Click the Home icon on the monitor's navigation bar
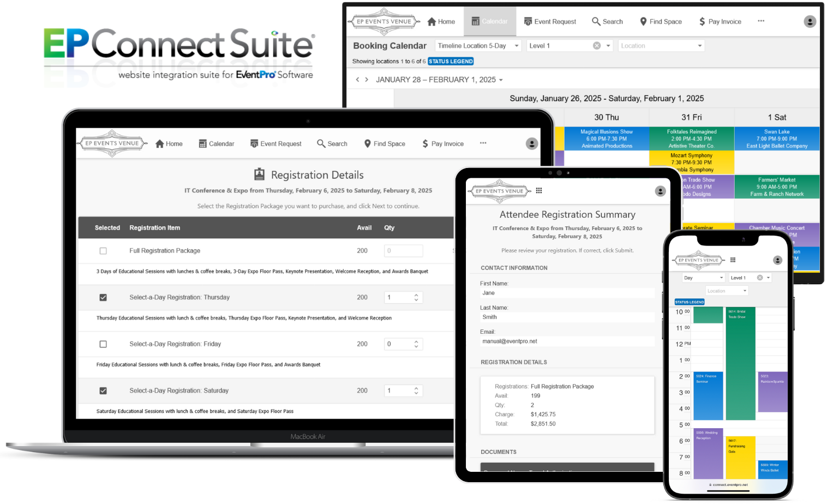Viewport: 827px width, 504px height. point(432,22)
